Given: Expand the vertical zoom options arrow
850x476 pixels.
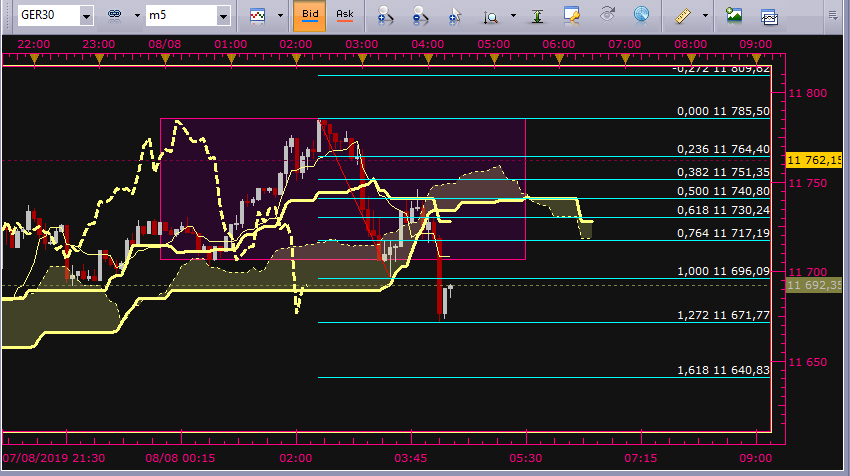Looking at the screenshot, I should [513, 16].
